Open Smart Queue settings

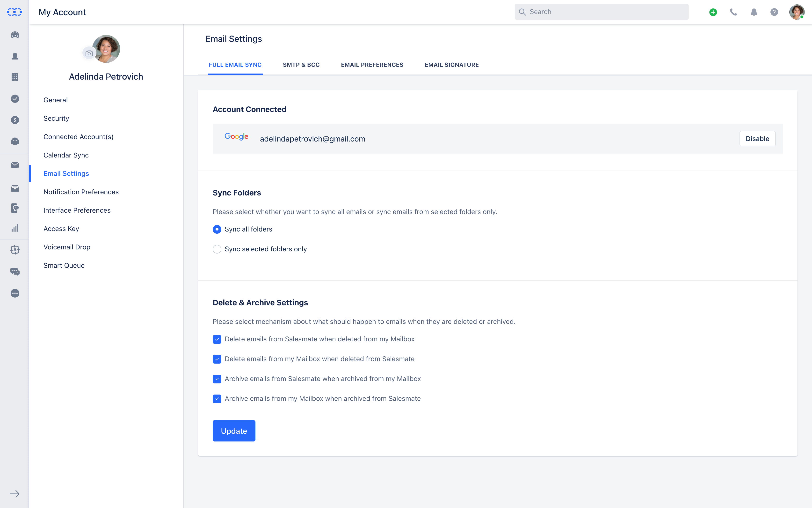(x=64, y=265)
